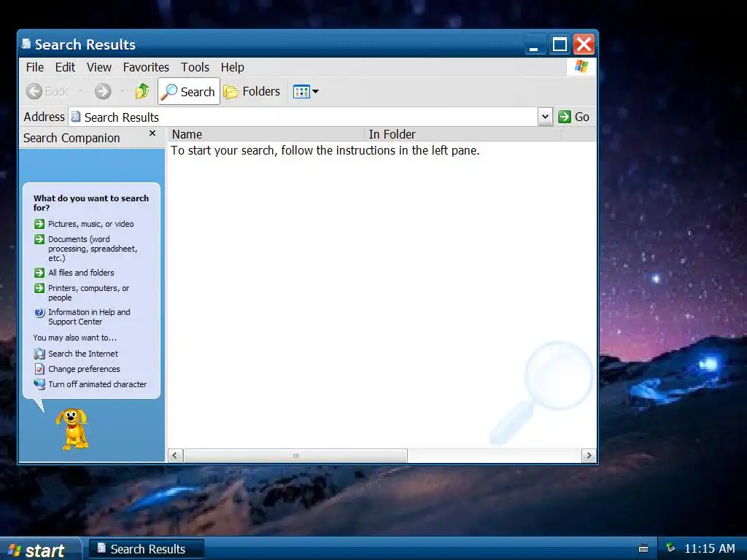Open the Folders pane button
This screenshot has height=560, width=747.
tap(252, 91)
